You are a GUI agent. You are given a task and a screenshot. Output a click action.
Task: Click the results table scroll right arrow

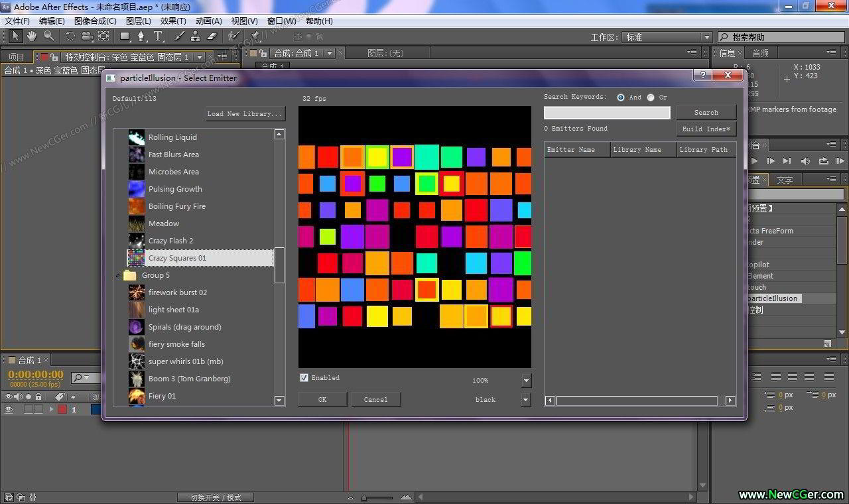point(730,401)
